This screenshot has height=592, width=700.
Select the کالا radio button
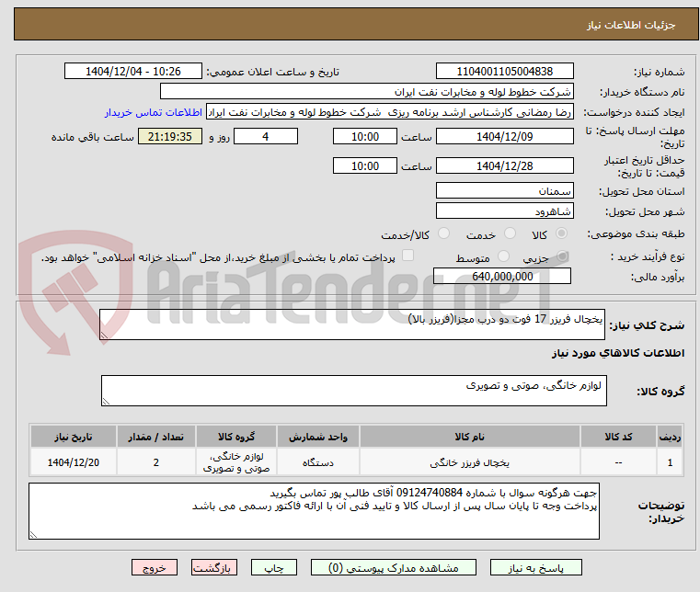(x=561, y=233)
